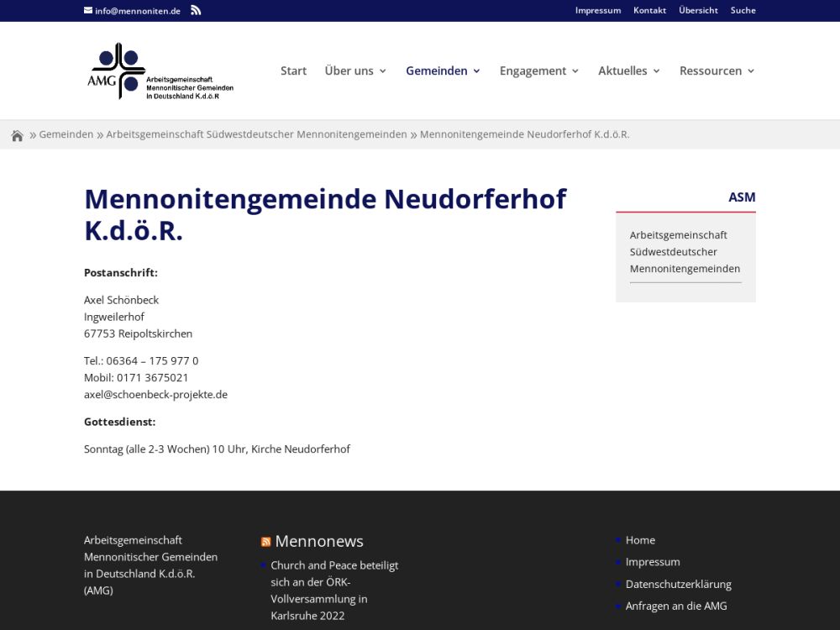Open the Aktuelles dropdown chevron

point(656,71)
